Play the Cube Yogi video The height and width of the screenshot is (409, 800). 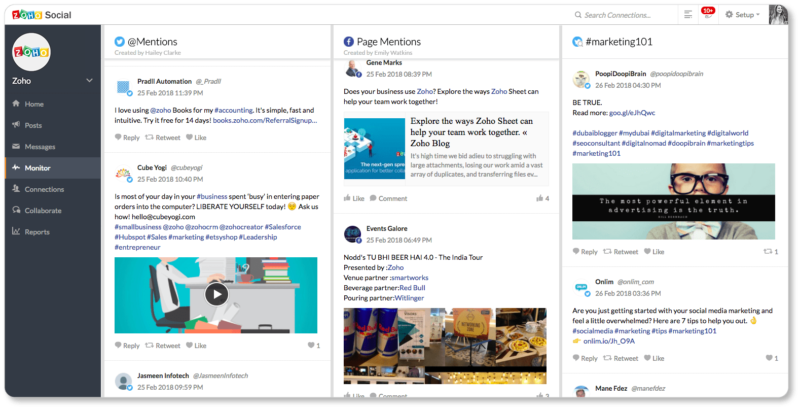tap(216, 294)
